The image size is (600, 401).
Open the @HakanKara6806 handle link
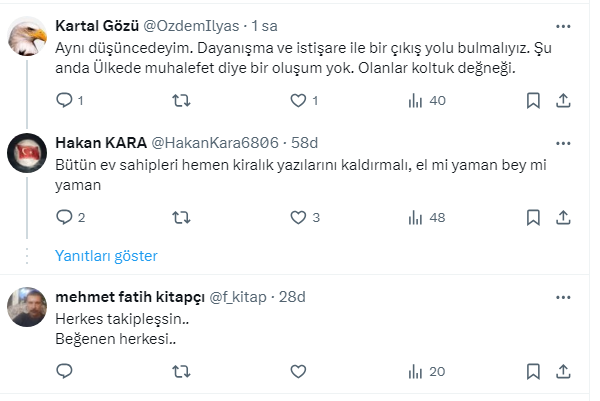(x=225, y=141)
